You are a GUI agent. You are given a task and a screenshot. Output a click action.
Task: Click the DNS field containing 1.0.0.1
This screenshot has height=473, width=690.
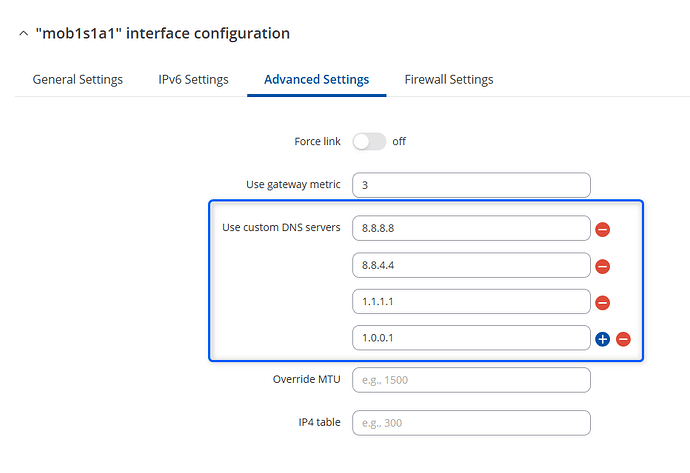471,338
